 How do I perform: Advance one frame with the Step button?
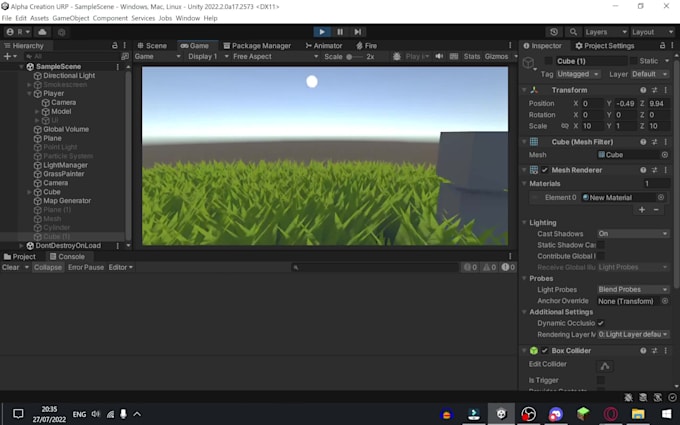pyautogui.click(x=357, y=32)
